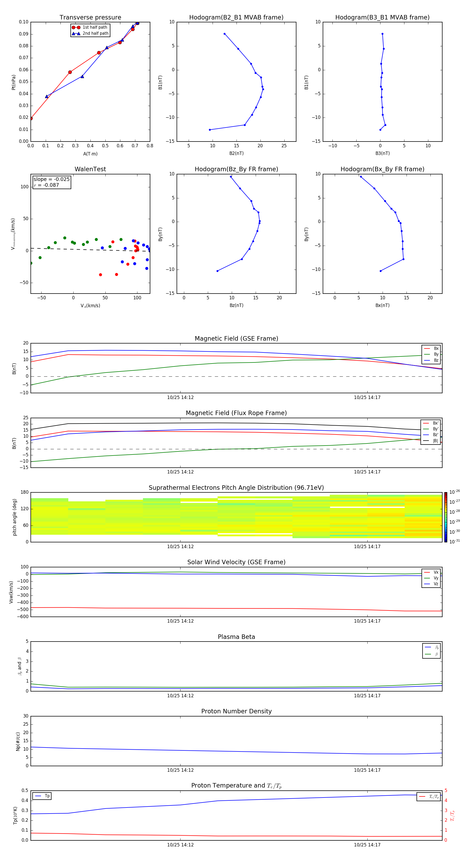The height and width of the screenshot is (868, 473).
Task: Click the 10^-26 label on color bar
Action: pyautogui.click(x=455, y=492)
